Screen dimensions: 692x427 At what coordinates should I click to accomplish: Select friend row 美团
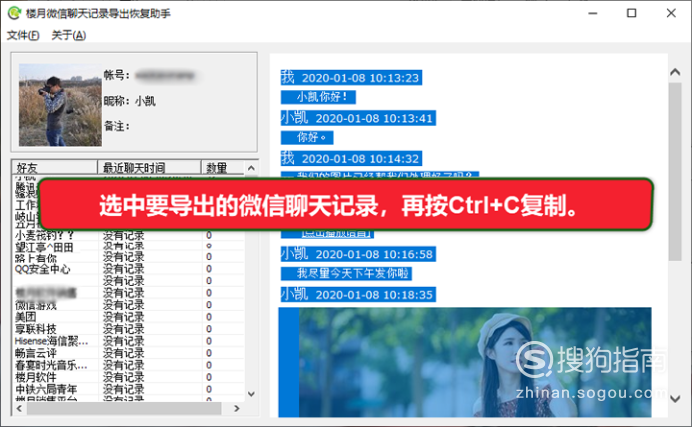(128, 317)
